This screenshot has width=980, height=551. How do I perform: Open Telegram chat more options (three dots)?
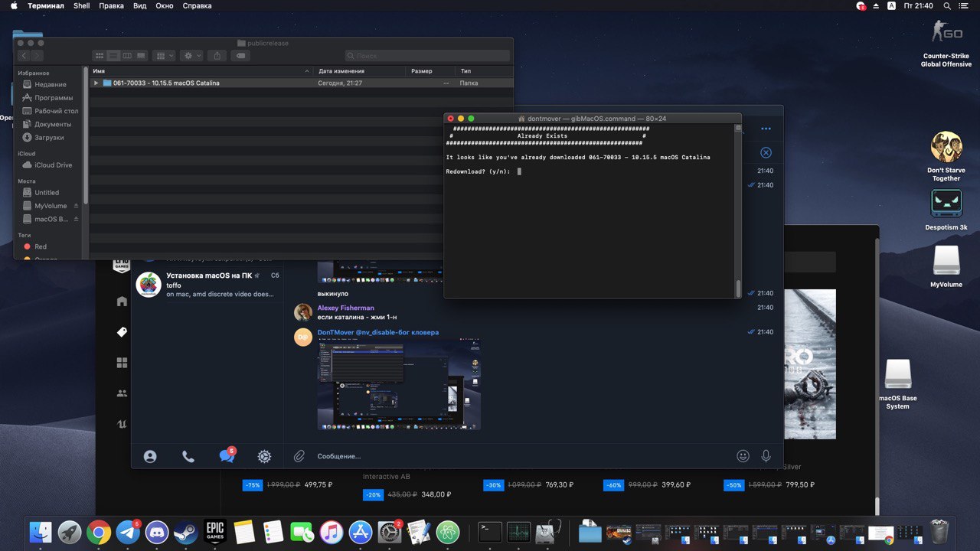point(766,129)
